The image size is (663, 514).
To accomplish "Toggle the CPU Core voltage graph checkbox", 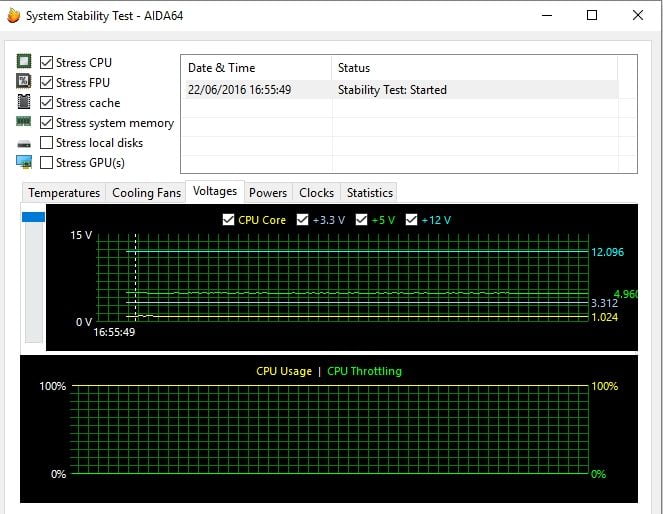I will tap(228, 220).
